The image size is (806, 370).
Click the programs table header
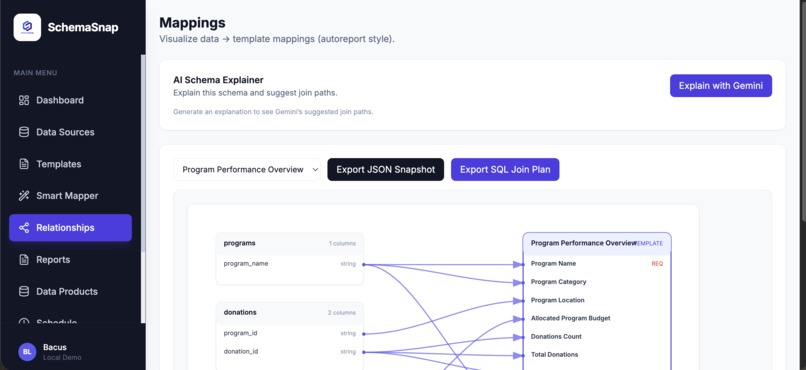290,244
